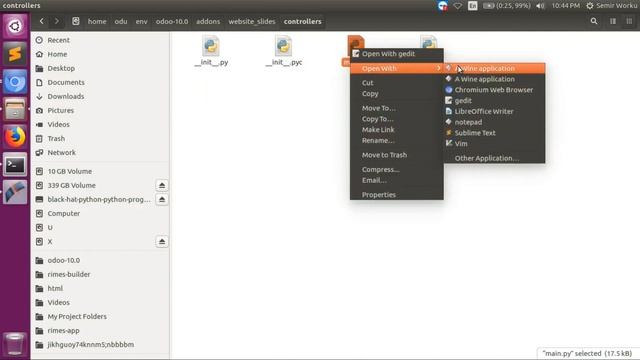Open with highlighted Wine application
Screen dimensions: 640x360
tap(494, 68)
